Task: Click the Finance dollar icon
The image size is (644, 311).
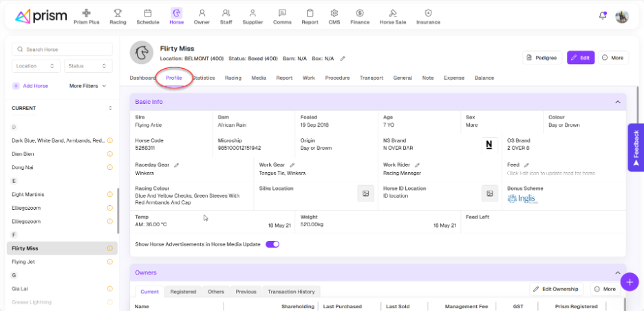Action: pos(359,13)
